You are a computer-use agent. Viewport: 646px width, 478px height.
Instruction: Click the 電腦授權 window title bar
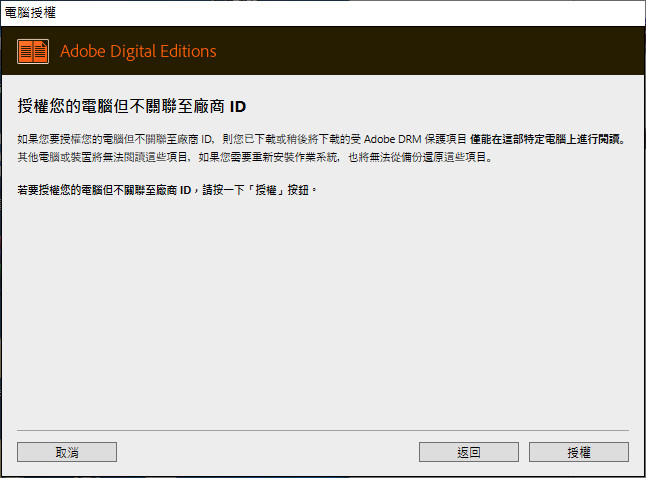[300, 12]
